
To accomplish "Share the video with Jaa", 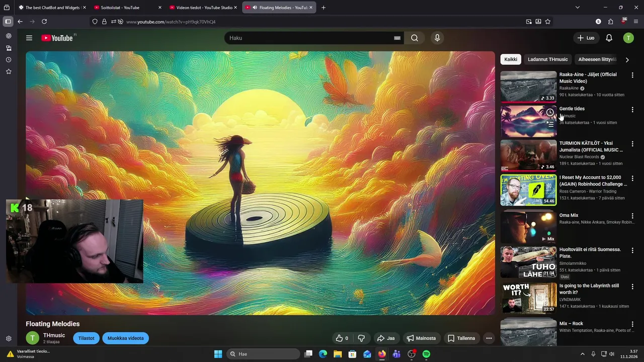I will point(386,338).
